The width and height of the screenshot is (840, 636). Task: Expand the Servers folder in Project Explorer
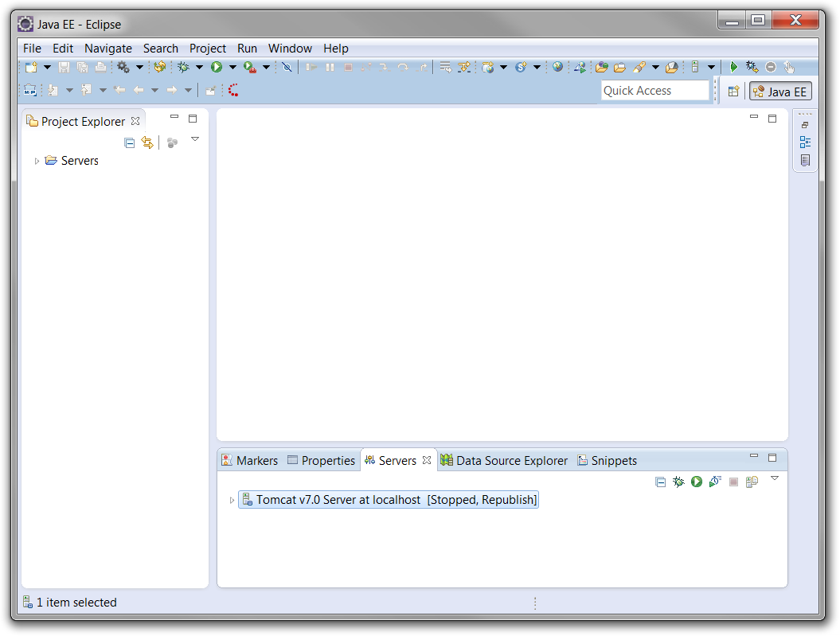click(x=37, y=161)
